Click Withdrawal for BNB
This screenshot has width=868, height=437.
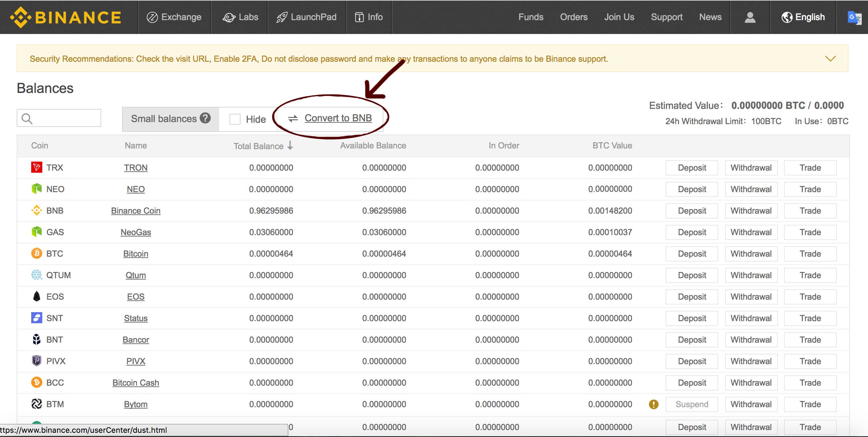coord(751,211)
